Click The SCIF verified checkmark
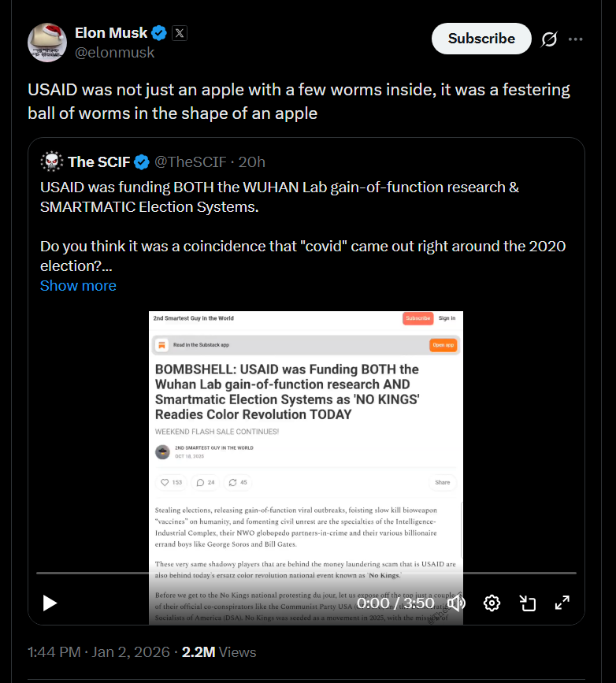The width and height of the screenshot is (616, 683). 142,162
